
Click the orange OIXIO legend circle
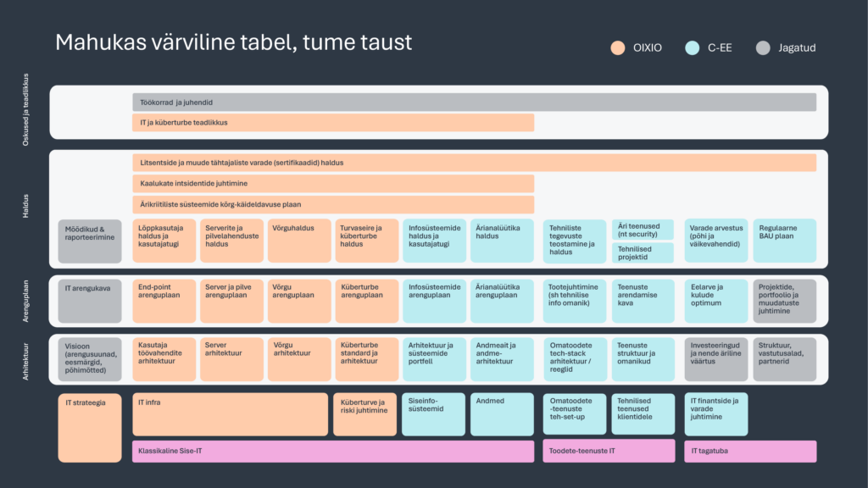point(619,48)
